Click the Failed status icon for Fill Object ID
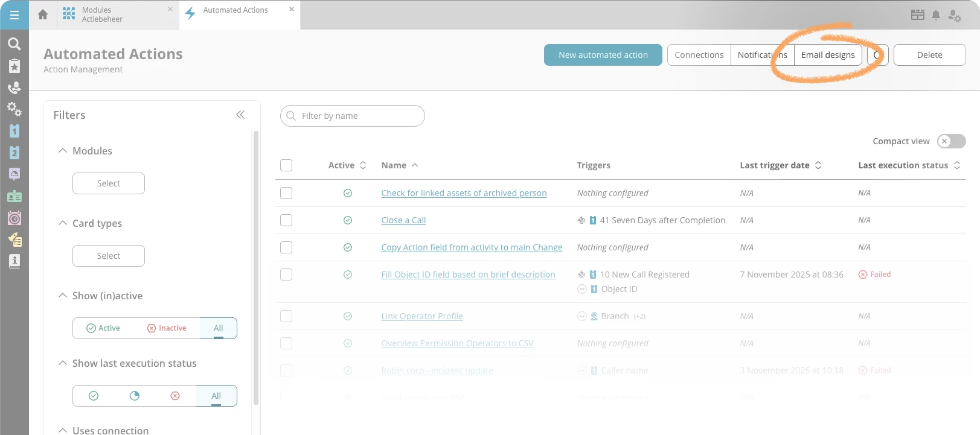This screenshot has height=435, width=980. 863,275
